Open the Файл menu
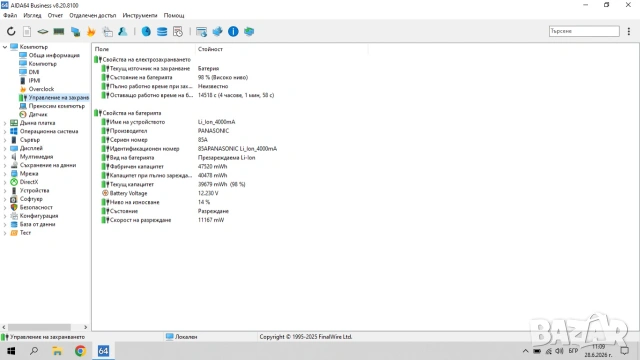Viewport: 640px width, 360px height. coord(10,15)
